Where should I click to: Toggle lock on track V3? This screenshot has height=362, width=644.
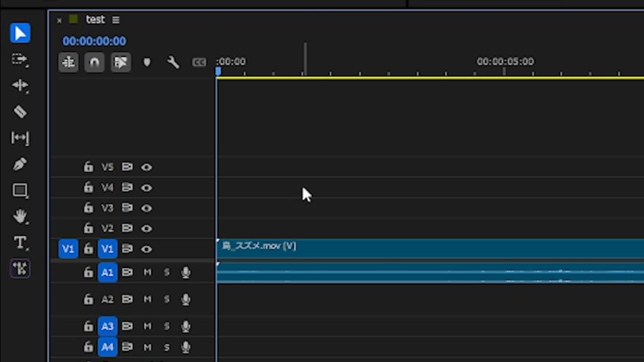88,207
